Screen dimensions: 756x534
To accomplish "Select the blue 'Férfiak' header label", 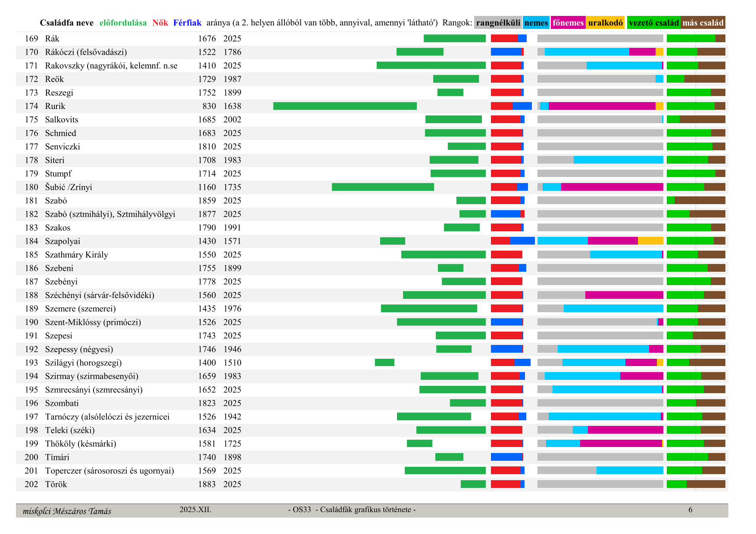I will tap(187, 23).
